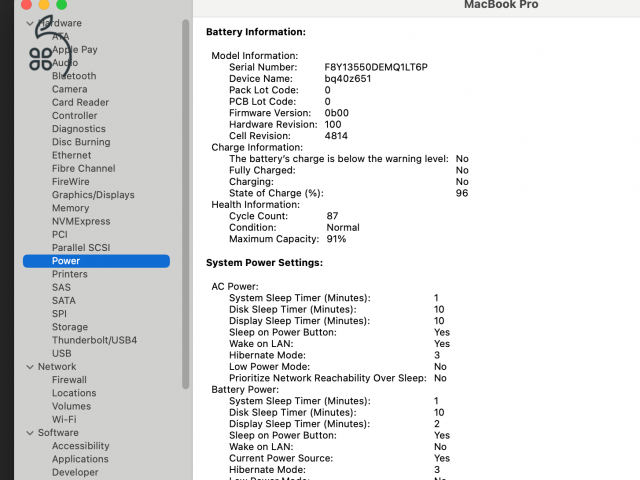Click the Battery Power label
Image resolution: width=640 pixels, height=480 pixels.
(x=245, y=389)
